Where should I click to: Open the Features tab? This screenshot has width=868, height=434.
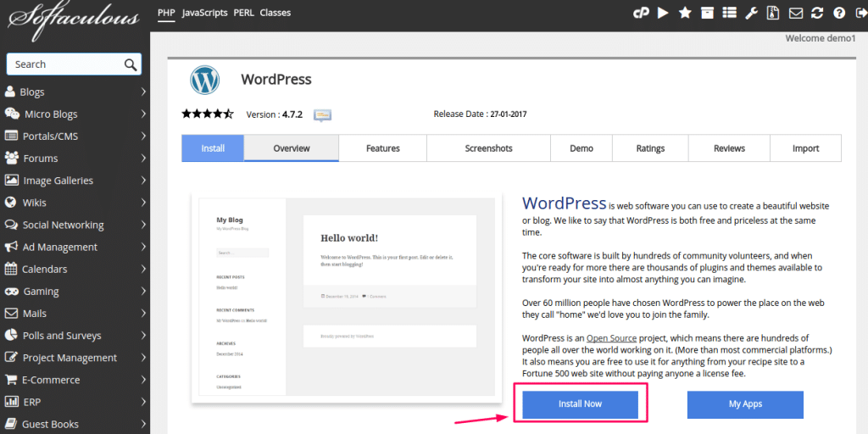coord(382,148)
